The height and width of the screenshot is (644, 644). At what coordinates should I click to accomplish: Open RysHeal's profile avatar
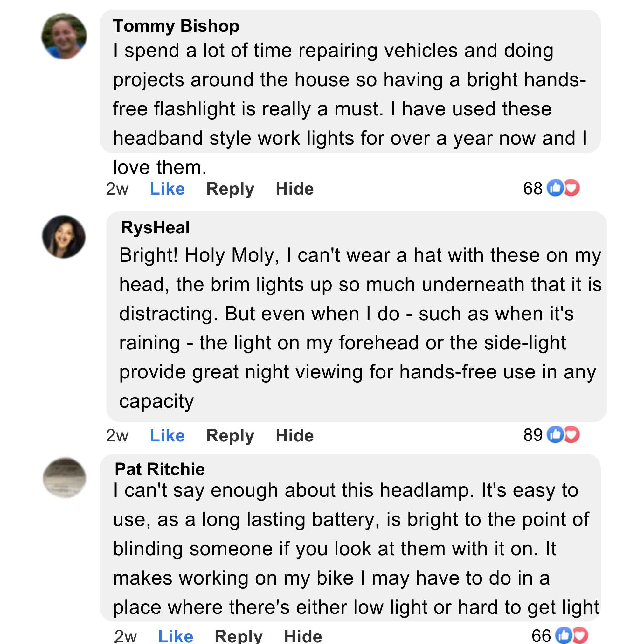(64, 237)
